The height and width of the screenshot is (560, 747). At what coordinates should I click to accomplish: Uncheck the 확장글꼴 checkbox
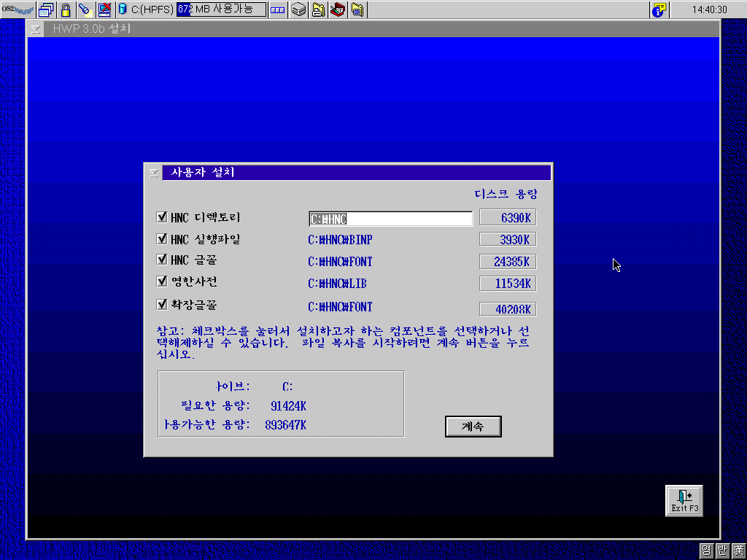161,304
